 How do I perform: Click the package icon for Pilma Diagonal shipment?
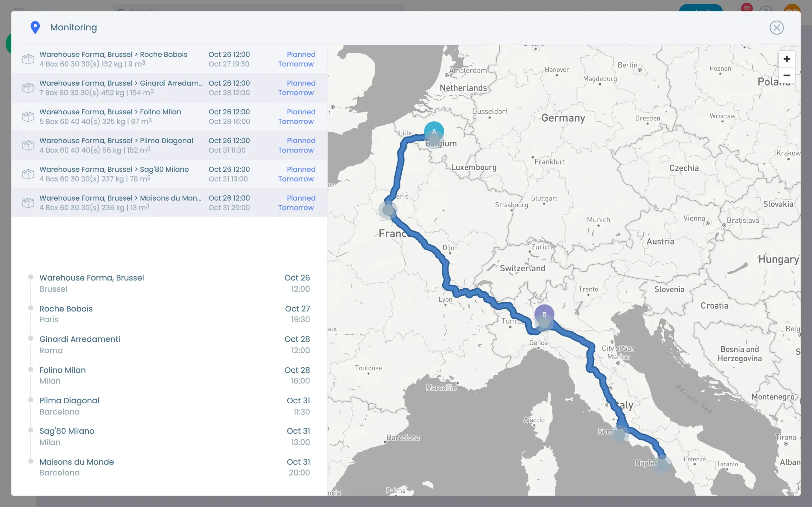[x=28, y=145]
